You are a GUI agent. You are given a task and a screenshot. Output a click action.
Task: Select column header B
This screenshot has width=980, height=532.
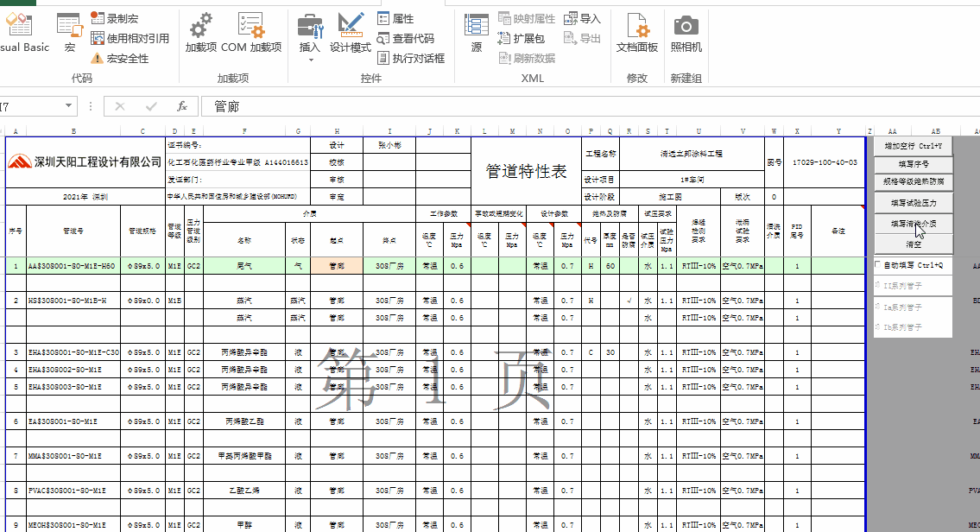tap(73, 131)
